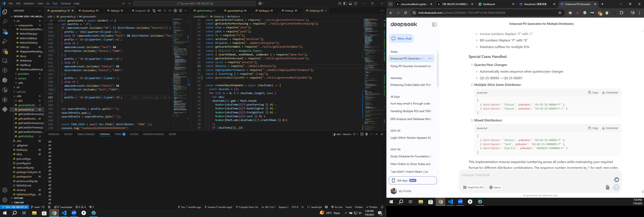Reload the DeepSeek page in Chrome

tap(406, 13)
